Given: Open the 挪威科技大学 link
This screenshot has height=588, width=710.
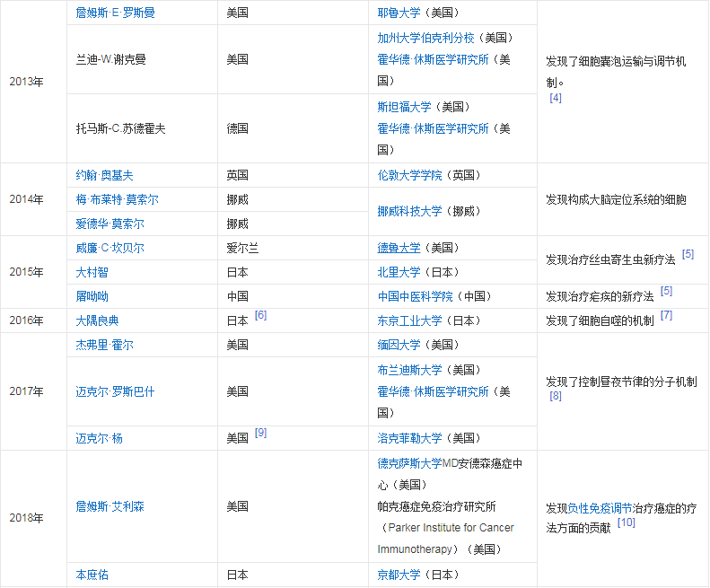Looking at the screenshot, I should pos(410,211).
